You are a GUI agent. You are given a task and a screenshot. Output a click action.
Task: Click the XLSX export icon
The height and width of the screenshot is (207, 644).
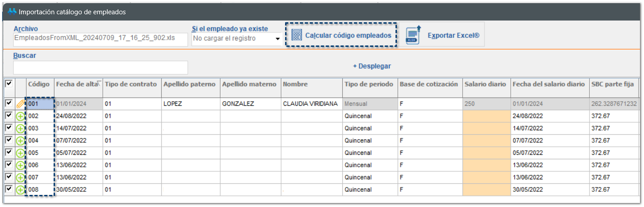tap(412, 35)
